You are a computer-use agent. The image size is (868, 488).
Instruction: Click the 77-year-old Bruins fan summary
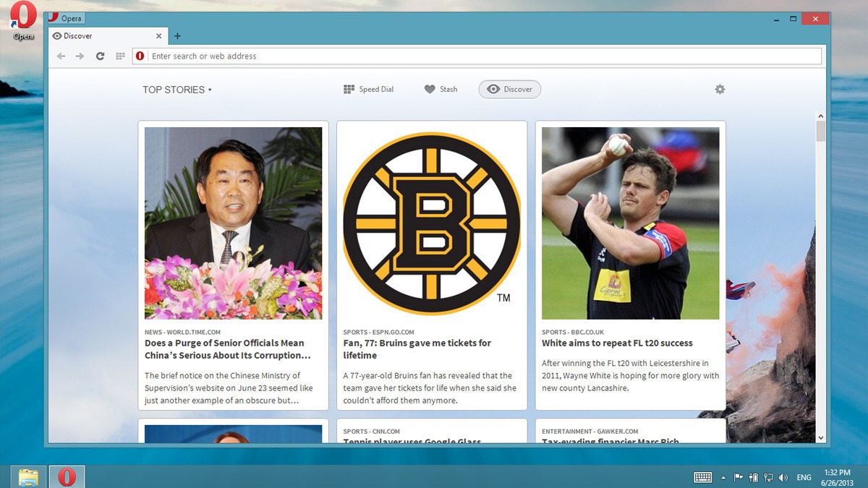click(430, 388)
